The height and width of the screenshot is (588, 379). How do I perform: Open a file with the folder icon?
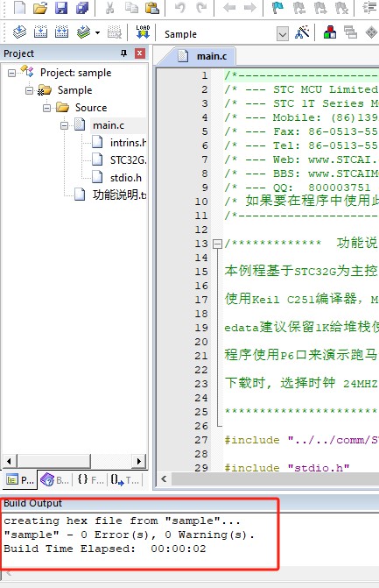tap(40, 7)
